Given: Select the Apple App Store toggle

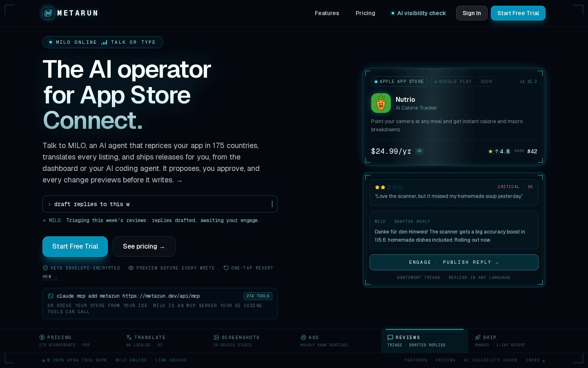Looking at the screenshot, I should pyautogui.click(x=399, y=82).
